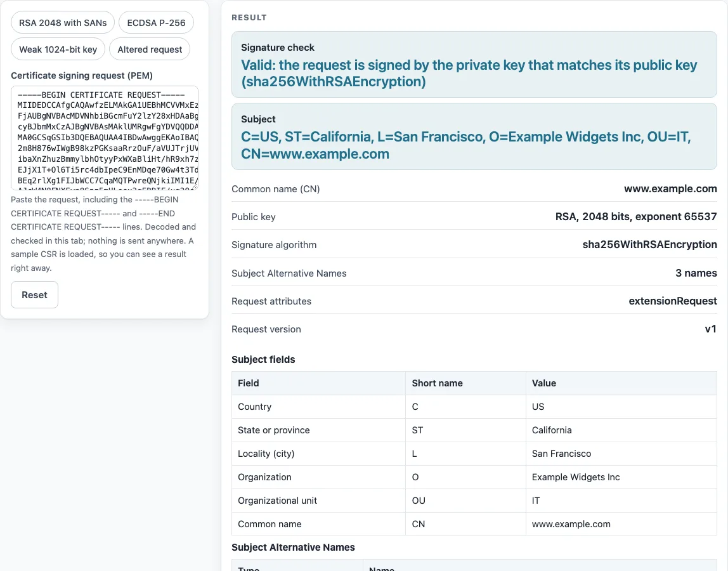Click the 'Signature check' card label
The width and height of the screenshot is (728, 571).
(x=278, y=48)
